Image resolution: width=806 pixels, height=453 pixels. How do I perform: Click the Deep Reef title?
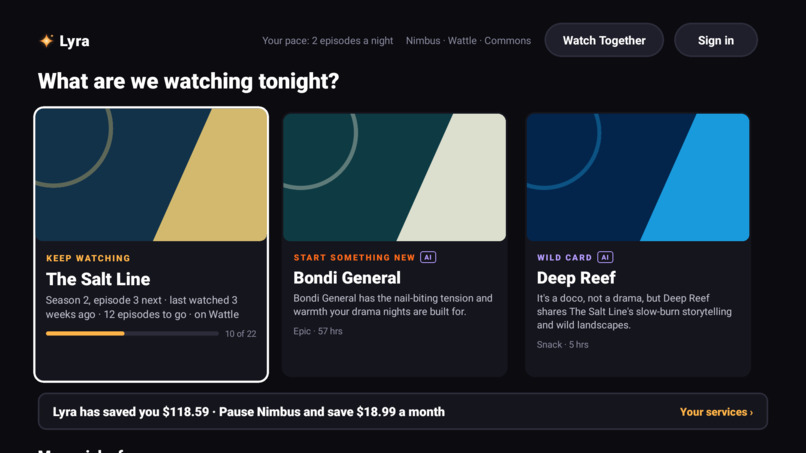tap(576, 278)
